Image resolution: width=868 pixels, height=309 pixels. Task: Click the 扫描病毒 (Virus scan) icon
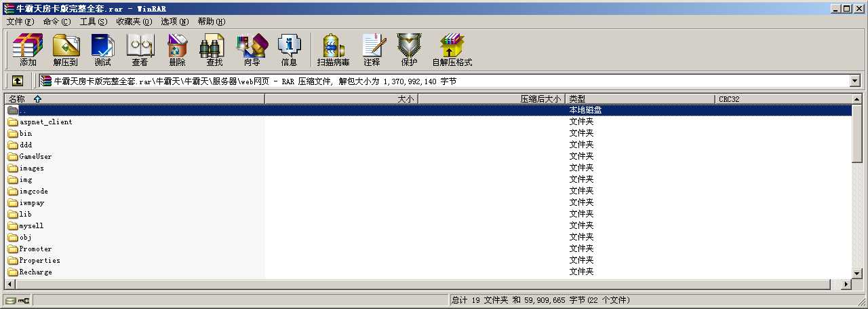333,50
